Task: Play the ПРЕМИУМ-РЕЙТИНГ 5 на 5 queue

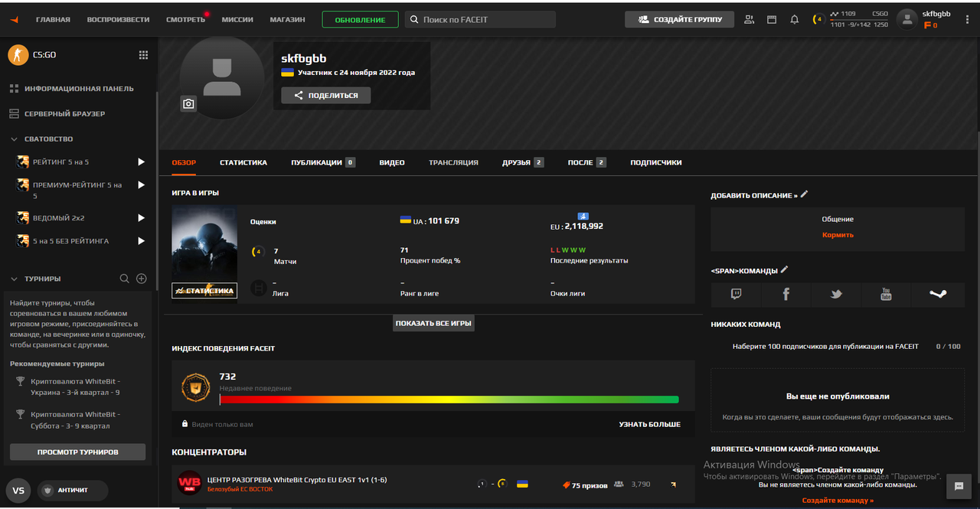Action: coord(141,185)
